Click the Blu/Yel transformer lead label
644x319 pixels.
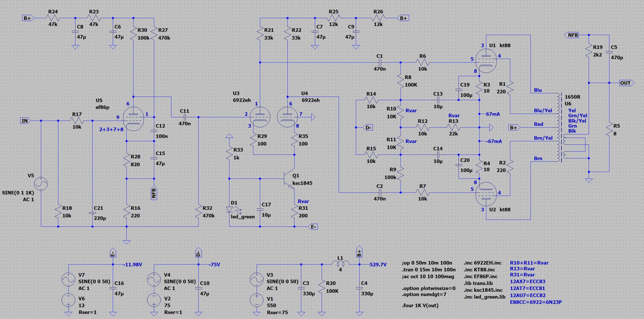pyautogui.click(x=543, y=111)
